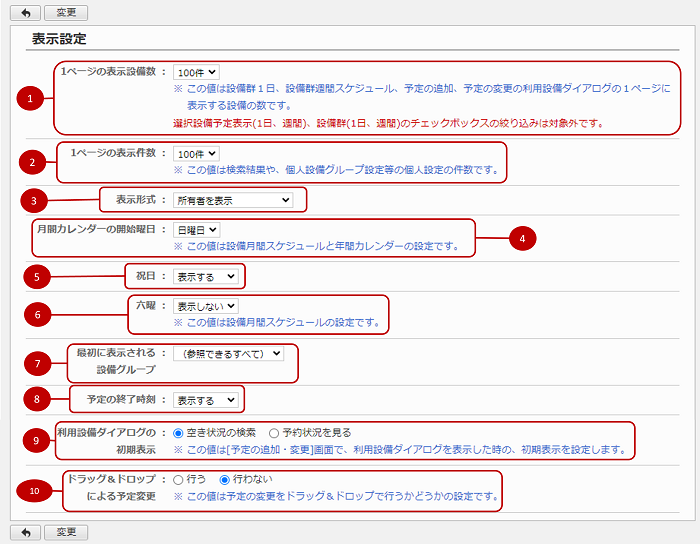Select the 空き状況の検索 radio button
700x544 pixels.
(x=179, y=433)
